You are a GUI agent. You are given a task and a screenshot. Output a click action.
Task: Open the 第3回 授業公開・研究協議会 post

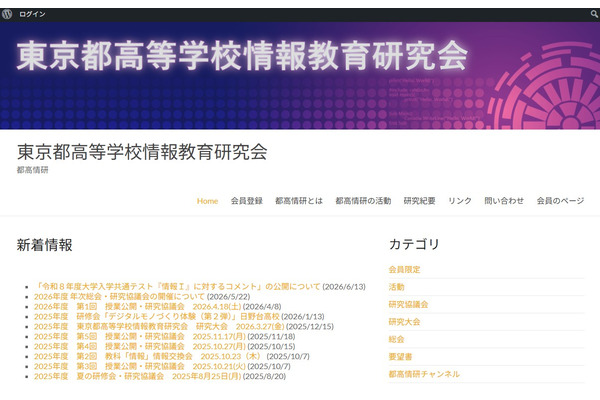click(140, 366)
